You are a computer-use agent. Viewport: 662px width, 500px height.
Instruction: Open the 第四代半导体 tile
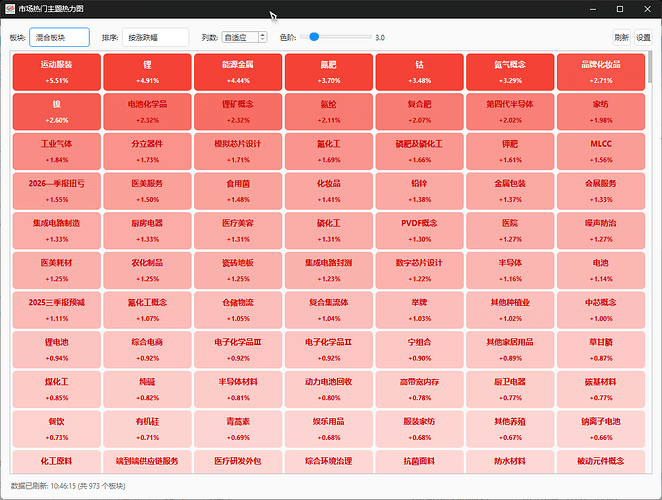pyautogui.click(x=510, y=111)
